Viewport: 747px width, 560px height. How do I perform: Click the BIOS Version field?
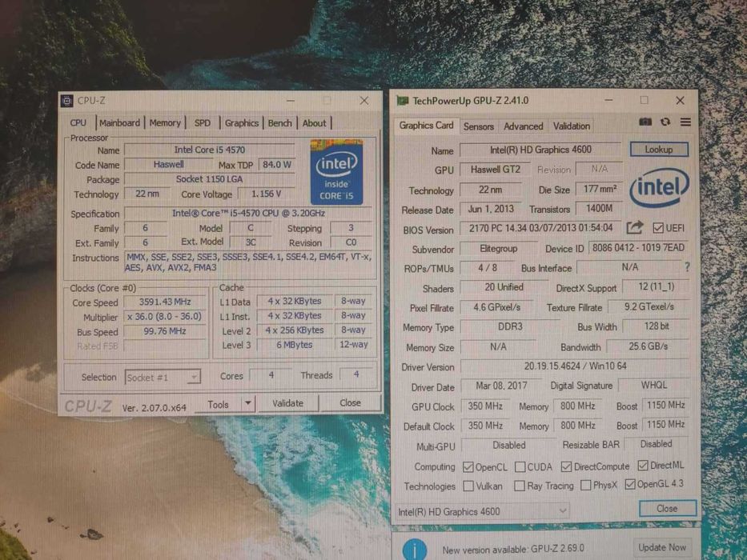click(540, 228)
